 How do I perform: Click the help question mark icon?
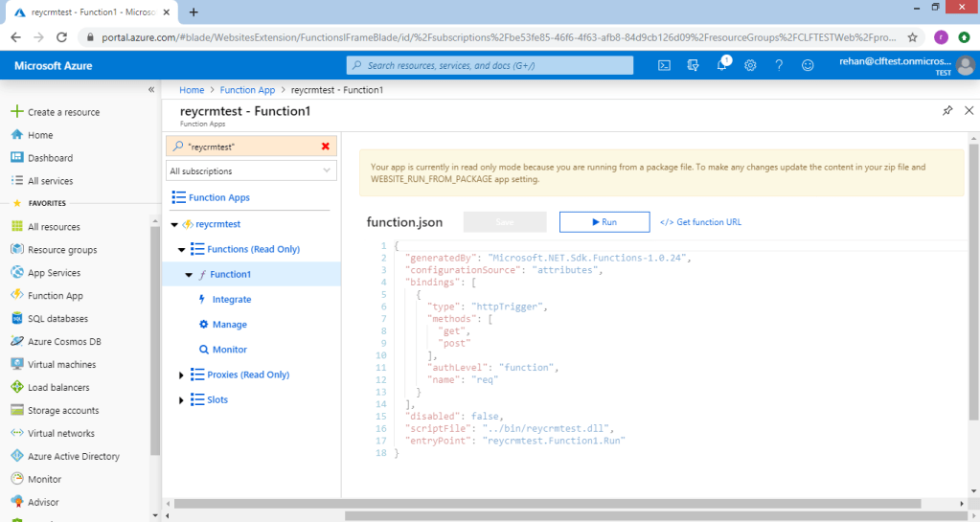click(779, 65)
